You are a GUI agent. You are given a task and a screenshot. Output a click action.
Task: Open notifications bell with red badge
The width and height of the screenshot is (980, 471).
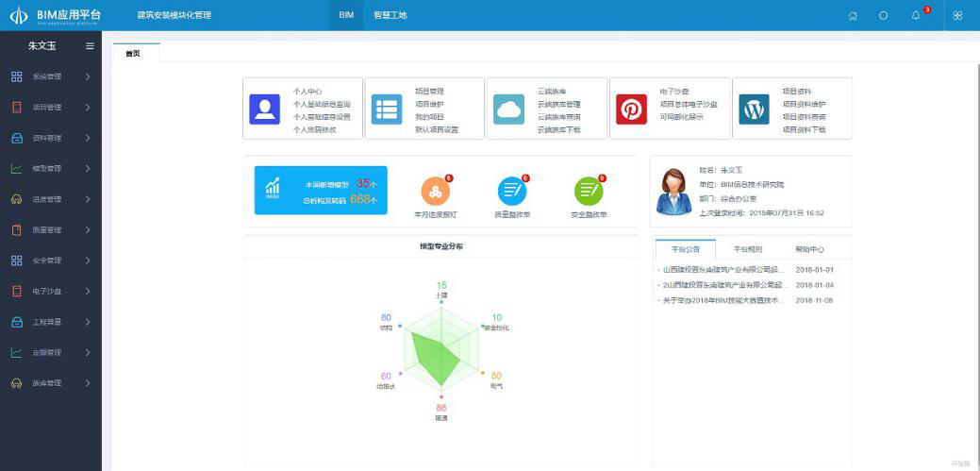coord(916,15)
